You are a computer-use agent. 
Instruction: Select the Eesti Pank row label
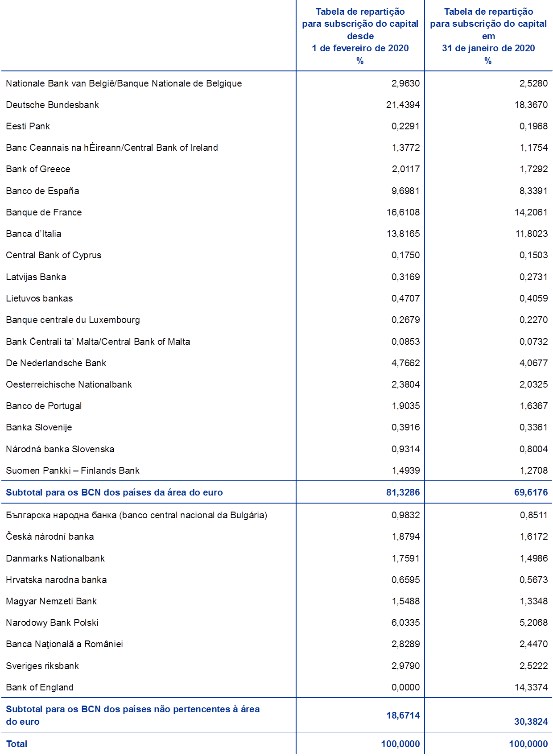coord(28,126)
